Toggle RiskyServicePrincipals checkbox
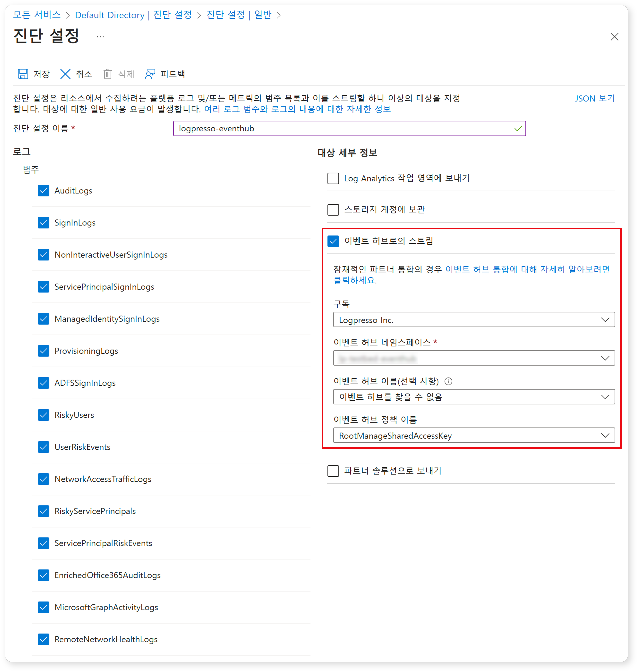Viewport: 638px width, 672px height. pos(44,511)
